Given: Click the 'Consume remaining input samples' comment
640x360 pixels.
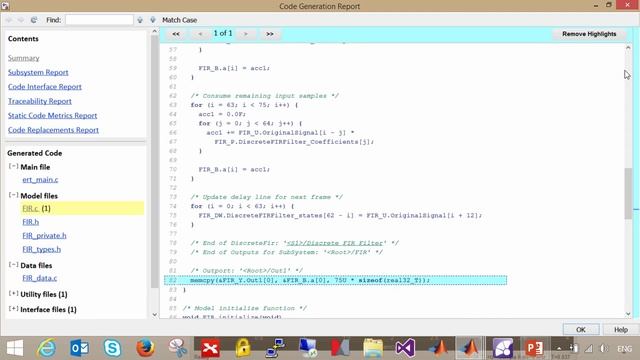Looking at the screenshot, I should pos(264,96).
